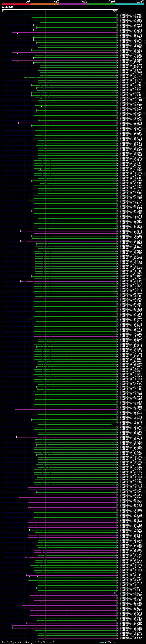Click the purple alignment bar for Q6H798
The height and width of the screenshot is (644, 146).
[x=65, y=32]
